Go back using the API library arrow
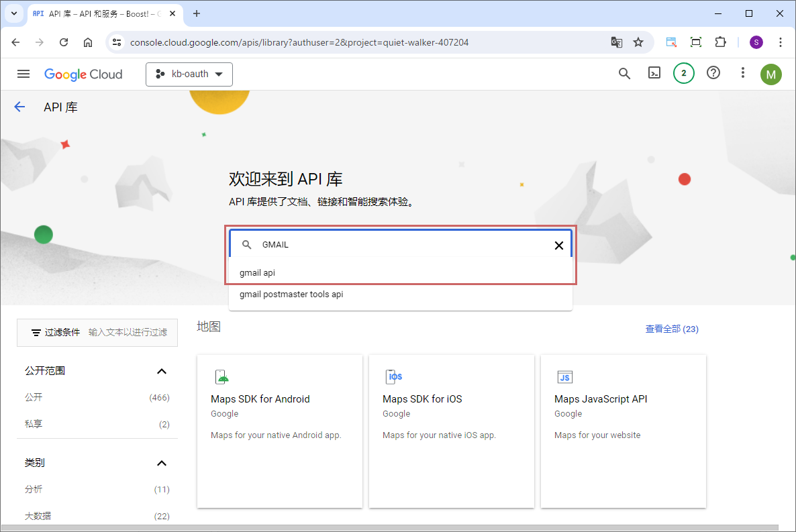Viewport: 796px width, 532px height. pos(19,107)
